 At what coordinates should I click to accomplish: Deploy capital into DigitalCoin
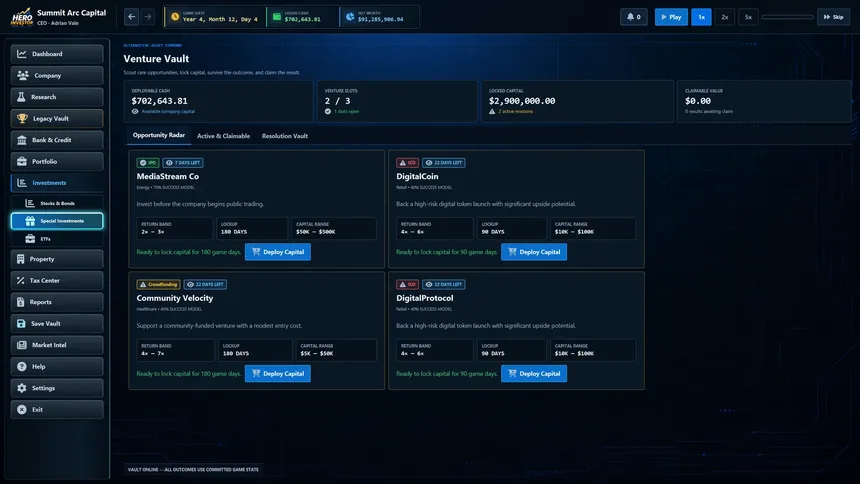[534, 252]
